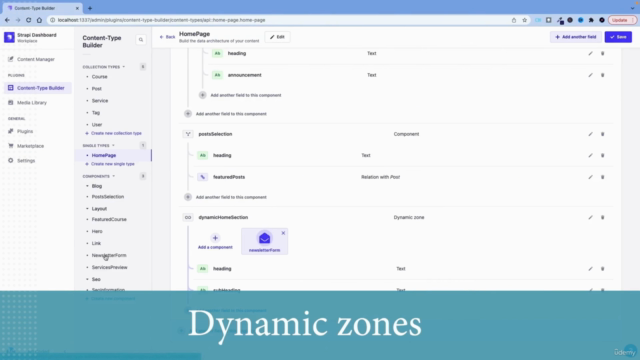Select the ServicesPreview component

109,267
